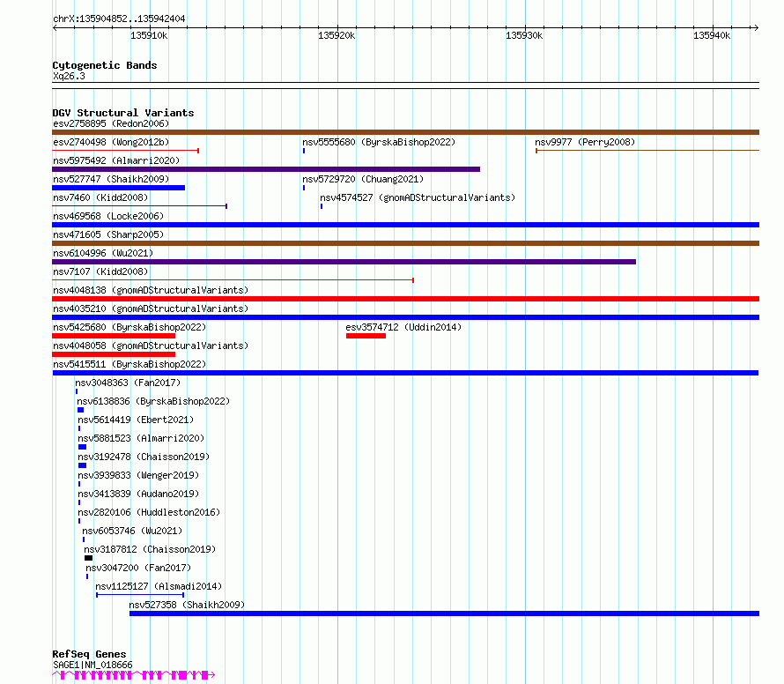Image resolution: width=784 pixels, height=684 pixels.
Task: Select nsv6138836 (ByrskaBishop2022) label
Action: pos(153,401)
